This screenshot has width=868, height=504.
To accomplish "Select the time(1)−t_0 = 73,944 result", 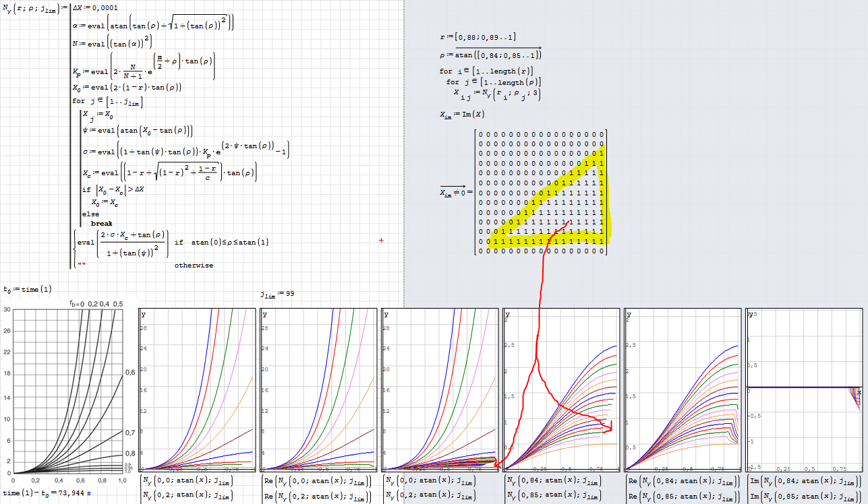I will click(46, 493).
